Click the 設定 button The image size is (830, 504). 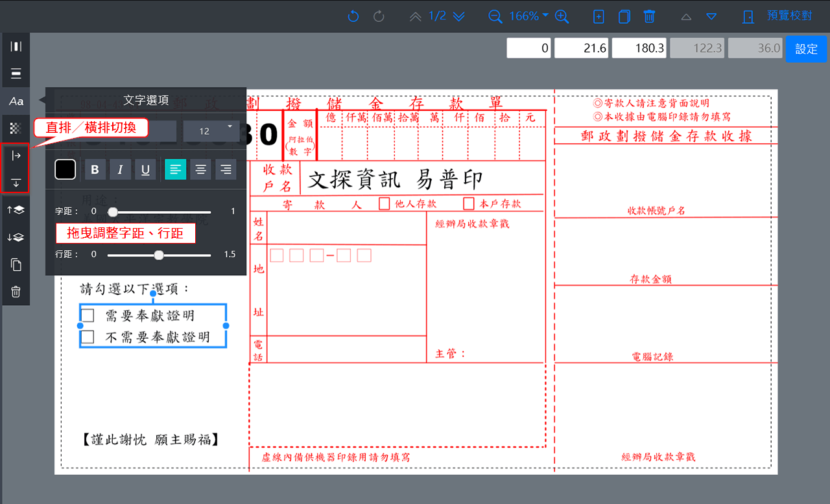point(806,49)
